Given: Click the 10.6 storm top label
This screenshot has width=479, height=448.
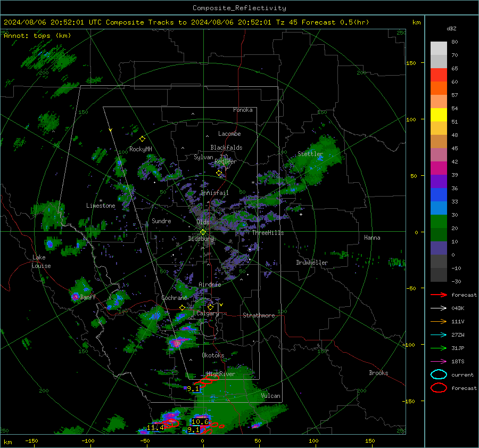Looking at the screenshot, I should (200, 422).
